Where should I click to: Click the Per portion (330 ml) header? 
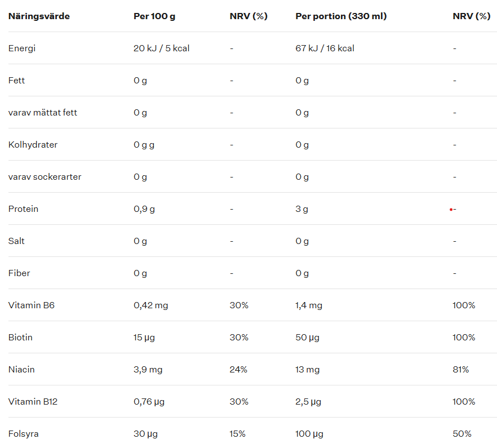click(x=341, y=16)
